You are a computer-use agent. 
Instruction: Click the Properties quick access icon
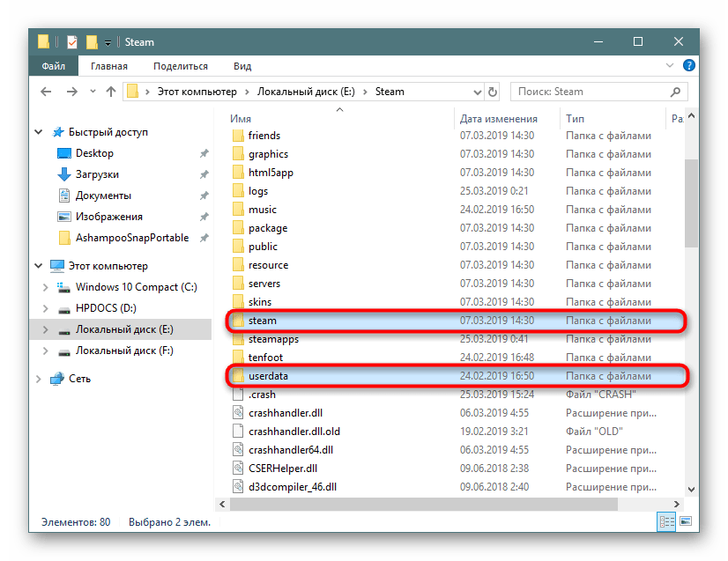coord(72,41)
